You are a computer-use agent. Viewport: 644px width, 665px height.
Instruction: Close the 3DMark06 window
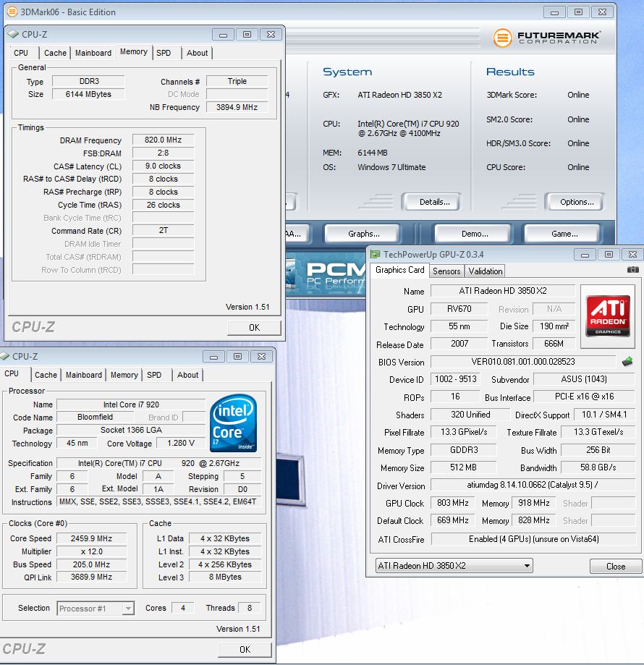pyautogui.click(x=602, y=12)
